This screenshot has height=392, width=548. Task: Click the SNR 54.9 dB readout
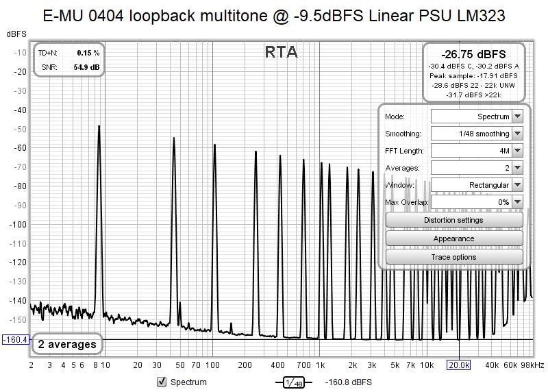(71, 67)
